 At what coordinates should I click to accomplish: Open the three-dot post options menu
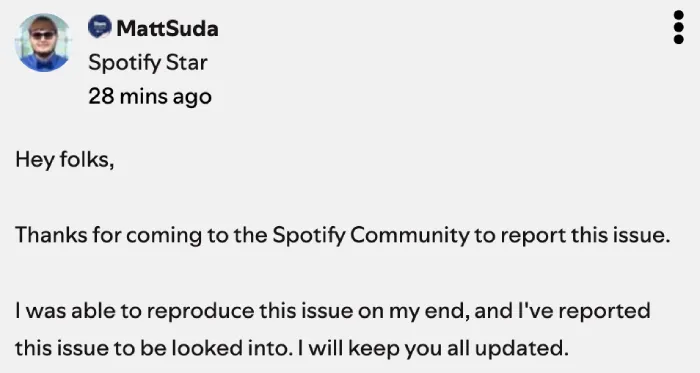click(x=678, y=28)
